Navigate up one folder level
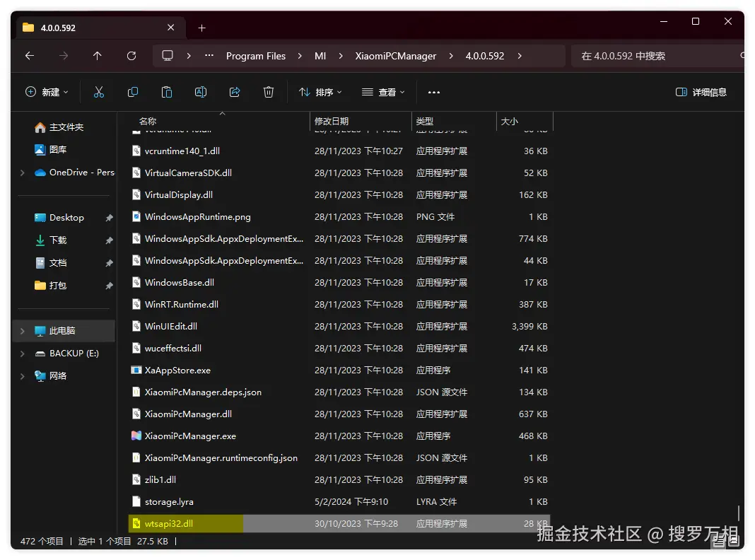This screenshot has width=755, height=560. tap(98, 56)
